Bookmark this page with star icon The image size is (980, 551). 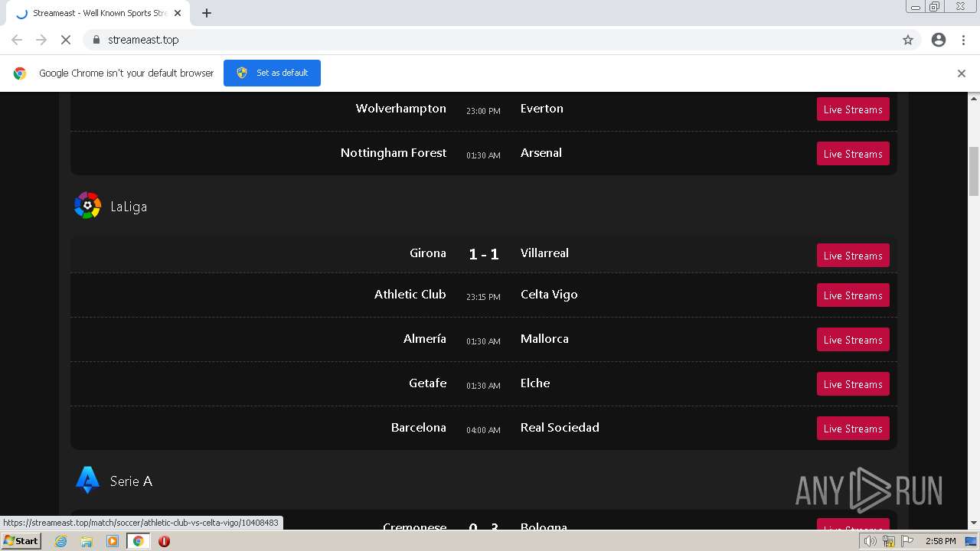[x=908, y=40]
